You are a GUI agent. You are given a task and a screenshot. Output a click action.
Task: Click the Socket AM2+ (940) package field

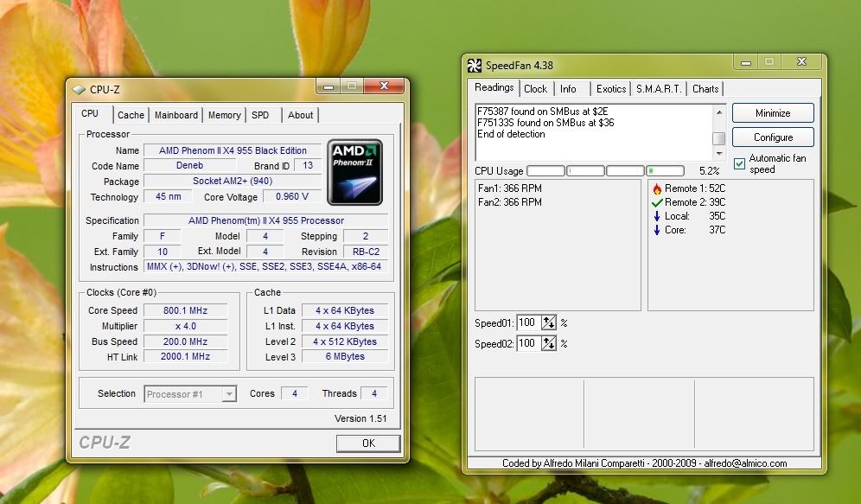click(233, 182)
